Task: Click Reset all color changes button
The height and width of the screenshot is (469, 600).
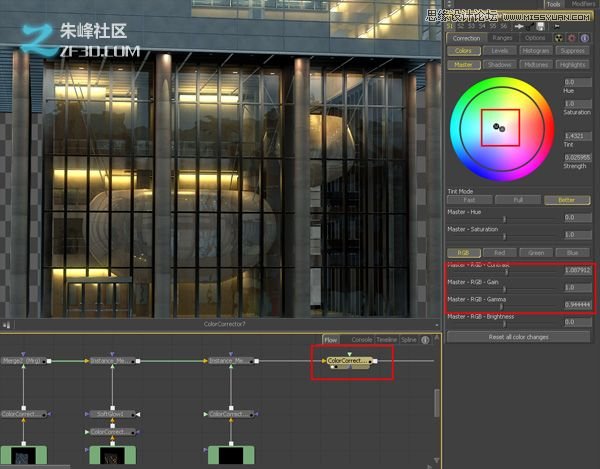Action: coord(518,337)
